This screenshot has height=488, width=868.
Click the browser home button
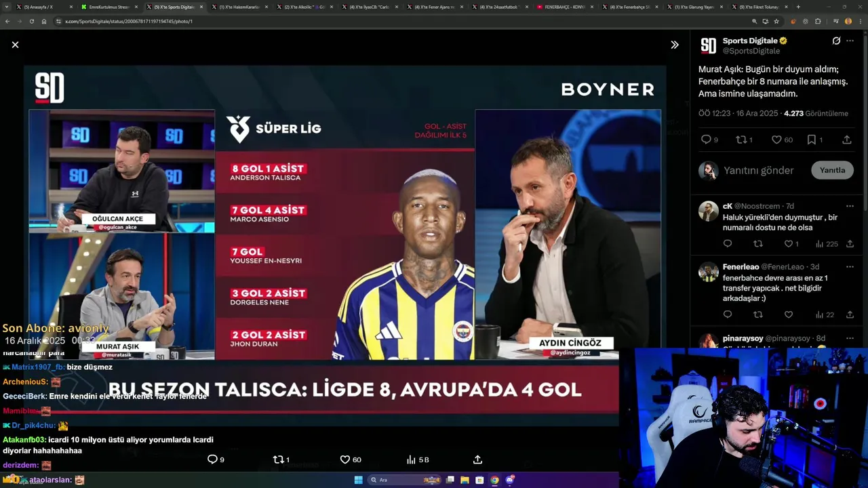pos(44,21)
